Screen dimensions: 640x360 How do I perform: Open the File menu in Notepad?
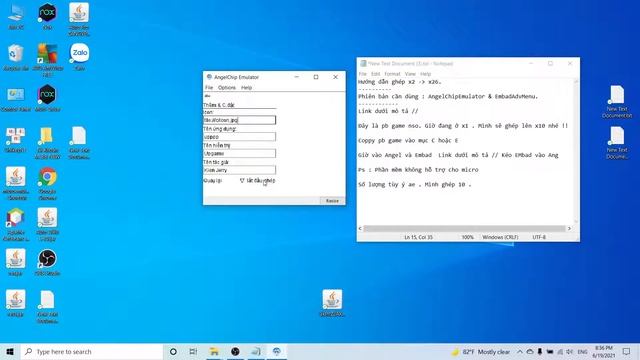[x=362, y=74]
